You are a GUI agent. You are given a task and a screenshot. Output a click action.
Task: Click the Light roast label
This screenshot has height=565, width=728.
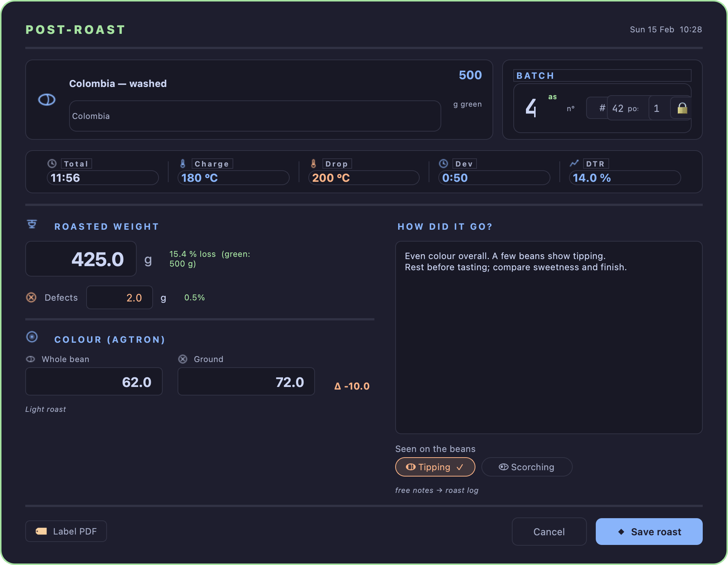pyautogui.click(x=46, y=409)
